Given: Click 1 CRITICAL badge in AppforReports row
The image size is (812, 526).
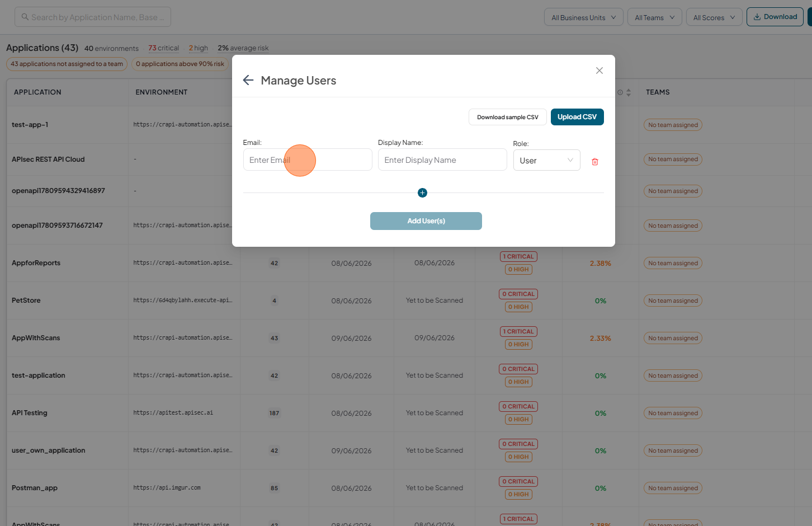Looking at the screenshot, I should (x=518, y=257).
